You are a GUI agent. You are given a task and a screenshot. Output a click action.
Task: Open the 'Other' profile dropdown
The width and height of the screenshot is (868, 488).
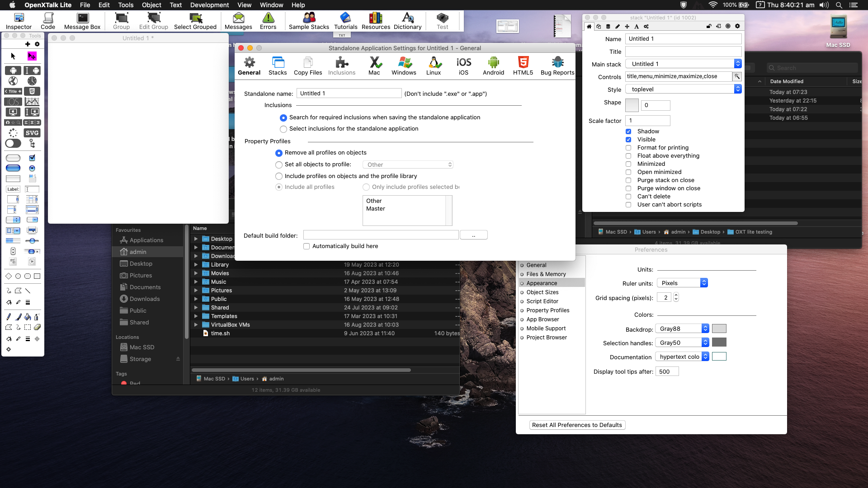click(409, 164)
